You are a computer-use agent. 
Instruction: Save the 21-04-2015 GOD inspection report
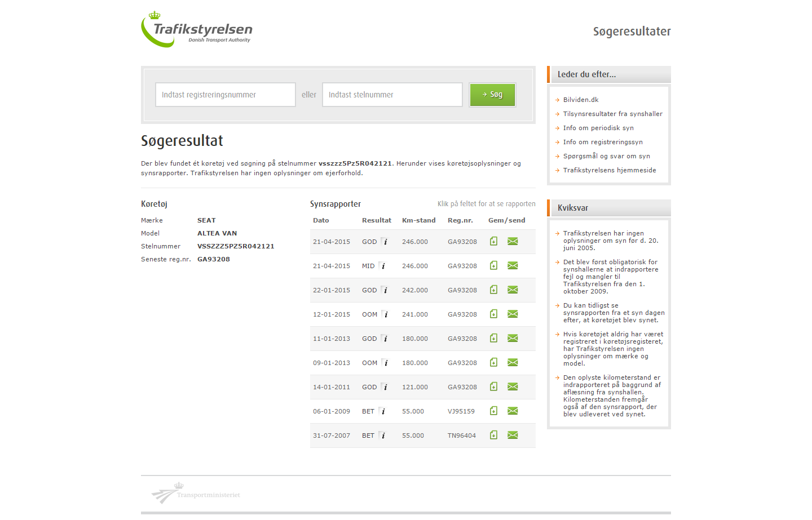pyautogui.click(x=493, y=241)
